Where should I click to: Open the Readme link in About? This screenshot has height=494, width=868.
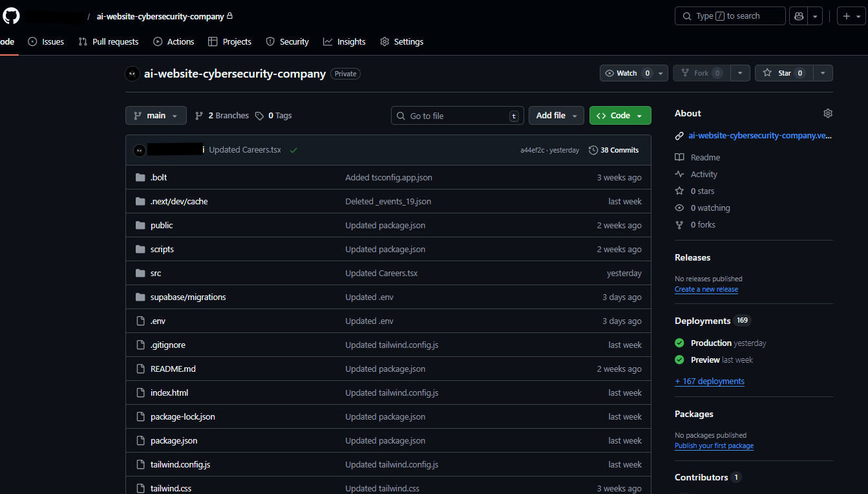[705, 157]
